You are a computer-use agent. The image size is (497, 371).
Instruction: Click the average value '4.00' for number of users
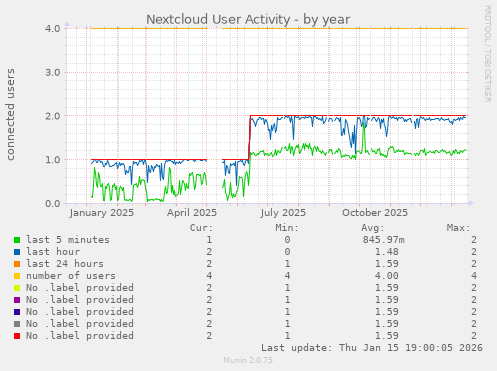387,276
